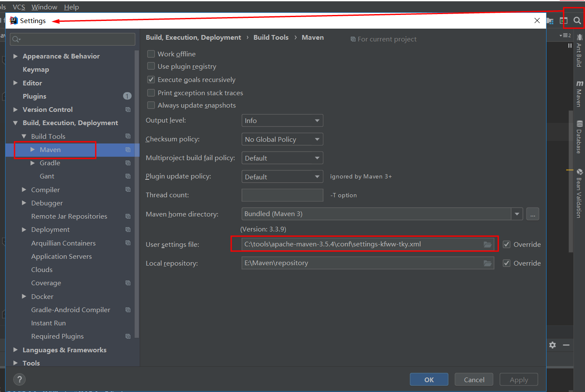585x392 pixels.
Task: Toggle Override for User settings file
Action: [x=506, y=244]
